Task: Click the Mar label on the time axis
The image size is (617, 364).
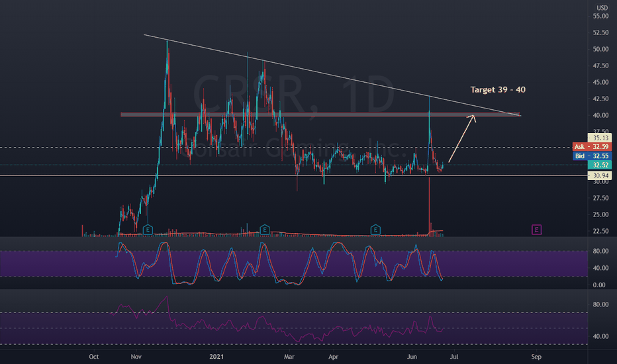Action: pyautogui.click(x=289, y=357)
